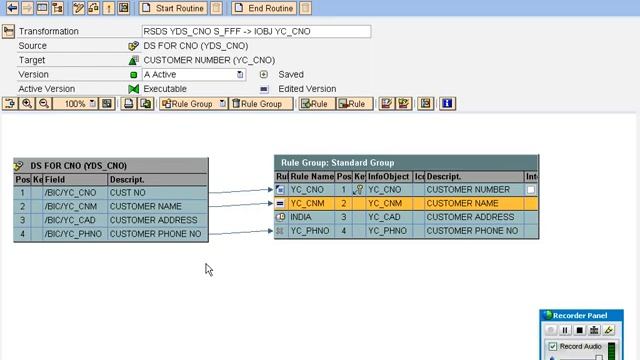
Task: Zoom out with the magnifier minus icon
Action: 44,104
